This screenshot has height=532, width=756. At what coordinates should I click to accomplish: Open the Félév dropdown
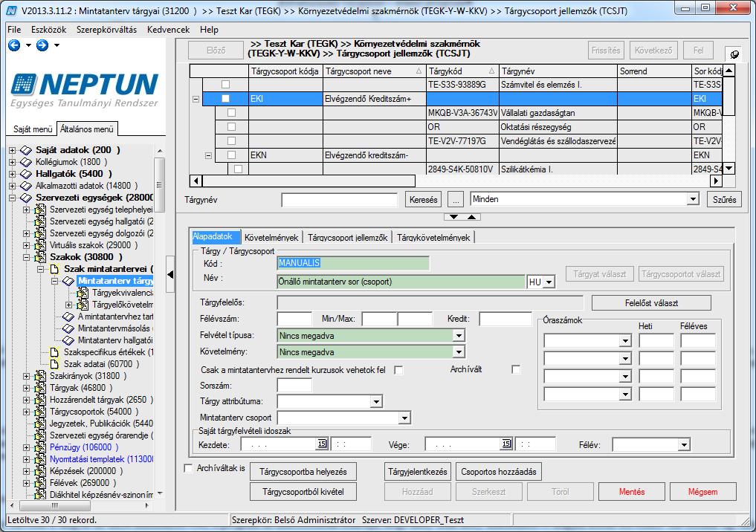pyautogui.click(x=684, y=445)
